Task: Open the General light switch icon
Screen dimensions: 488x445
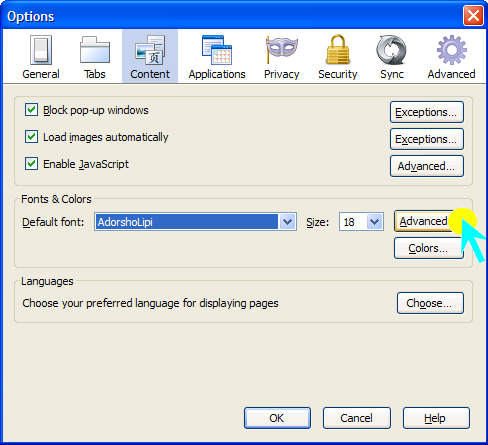Action: (x=41, y=50)
